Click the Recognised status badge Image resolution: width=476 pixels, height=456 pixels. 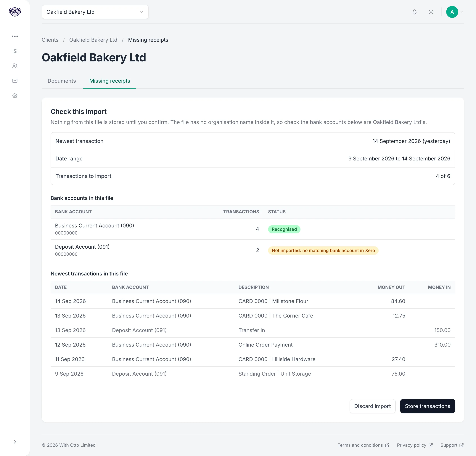click(x=284, y=229)
